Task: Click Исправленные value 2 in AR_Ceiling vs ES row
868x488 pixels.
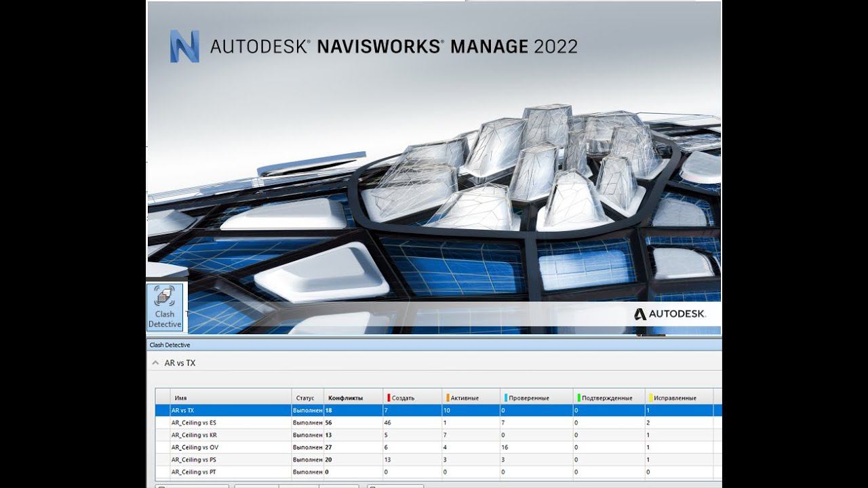Action: 648,422
